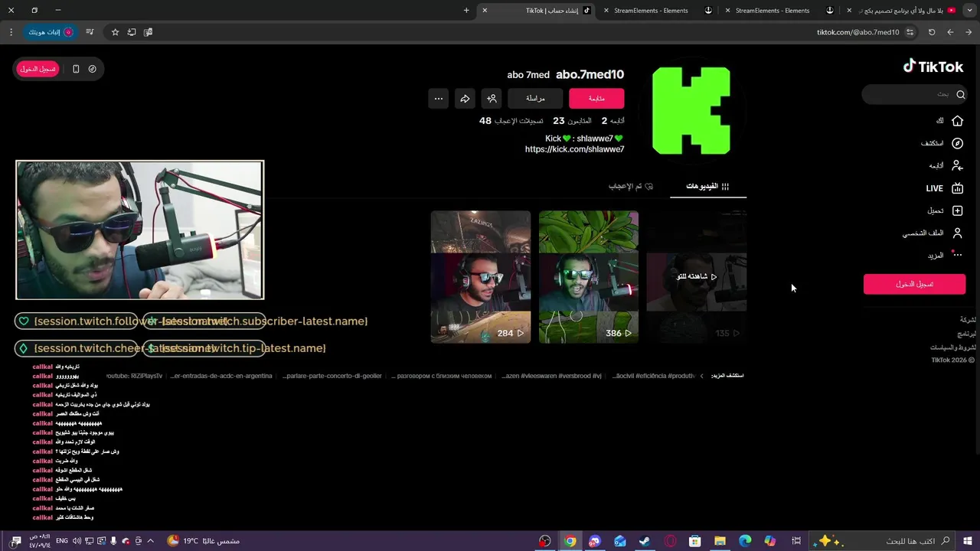Click the add-friend person icon on profile
This screenshot has height=551, width=980.
tap(492, 99)
